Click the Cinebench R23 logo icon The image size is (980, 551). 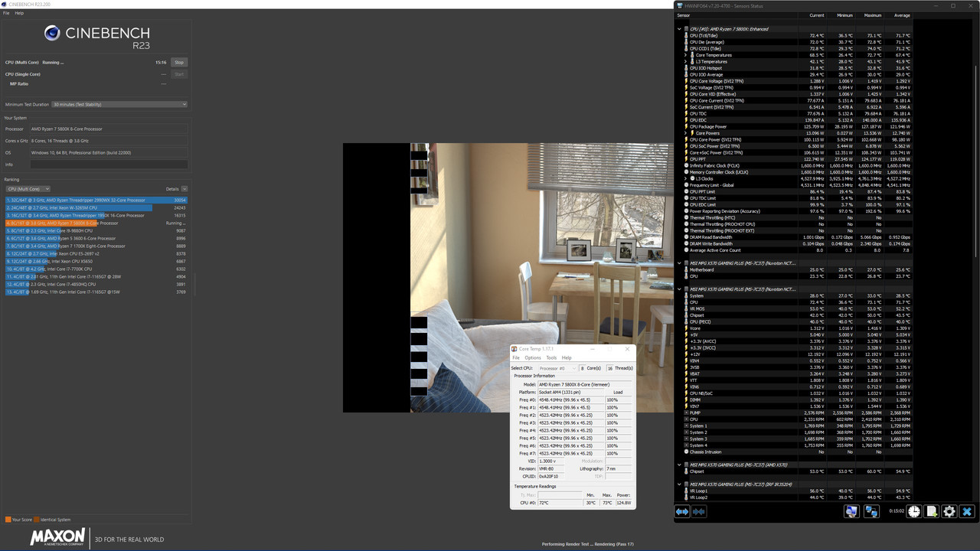(53, 33)
